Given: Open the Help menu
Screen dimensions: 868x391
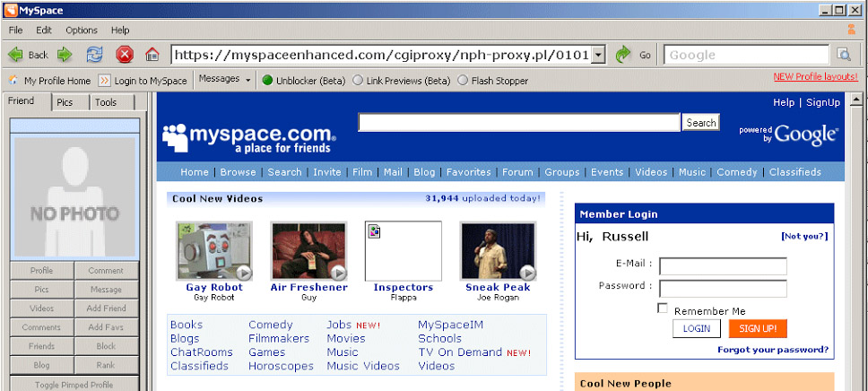Looking at the screenshot, I should [x=120, y=30].
